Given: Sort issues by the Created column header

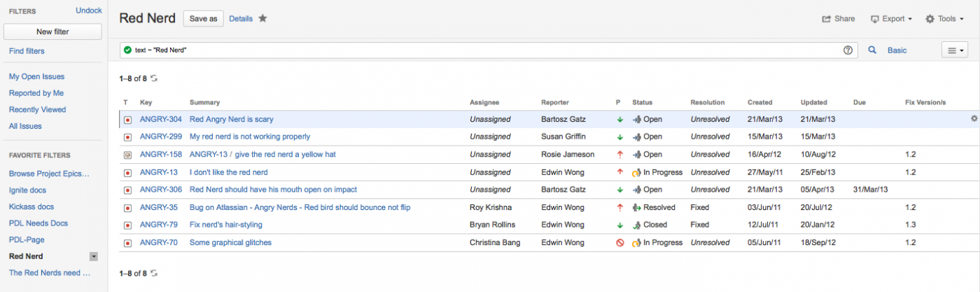Looking at the screenshot, I should click(x=759, y=102).
